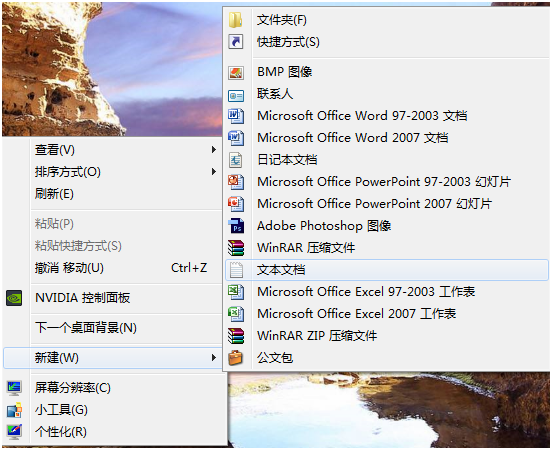Click the Word 2007 文档 icon
Screen dimensions: 552x450
pos(236,138)
